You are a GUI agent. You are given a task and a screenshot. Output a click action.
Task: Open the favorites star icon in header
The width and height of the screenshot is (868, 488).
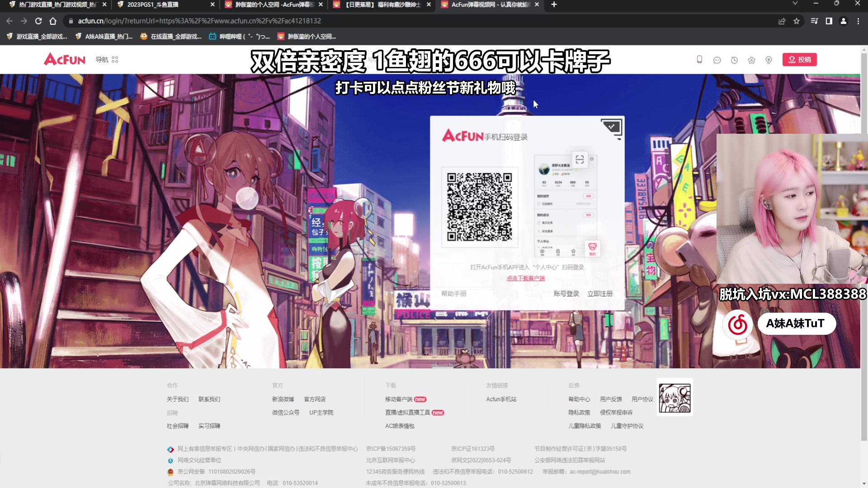click(x=751, y=60)
